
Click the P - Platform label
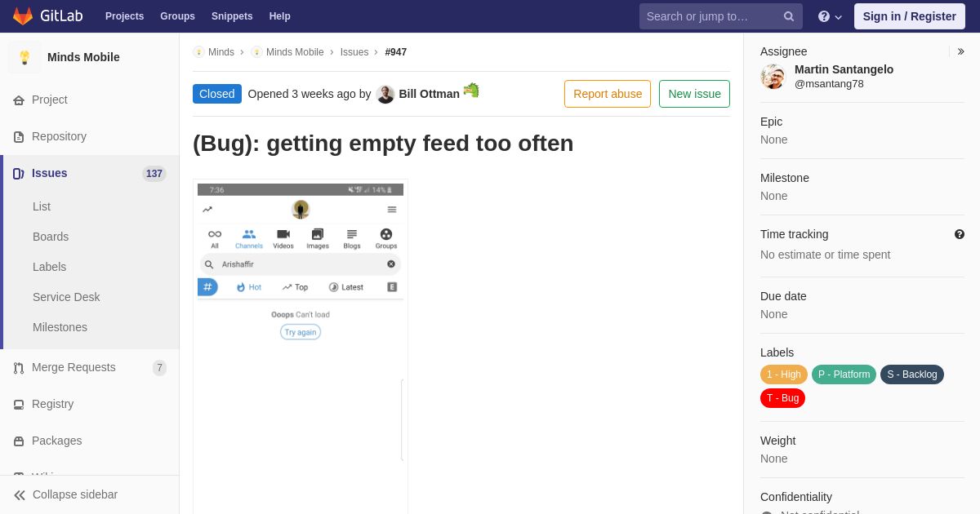(x=844, y=374)
